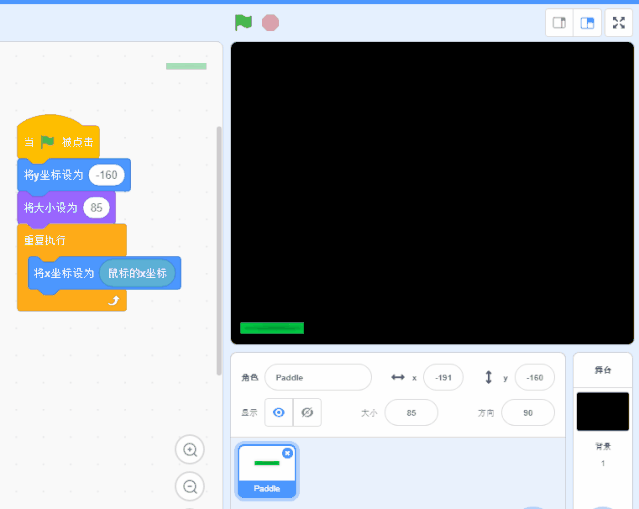Click the sprite x coordinate field showing -191
Screen dimensions: 639x509
tap(442, 377)
